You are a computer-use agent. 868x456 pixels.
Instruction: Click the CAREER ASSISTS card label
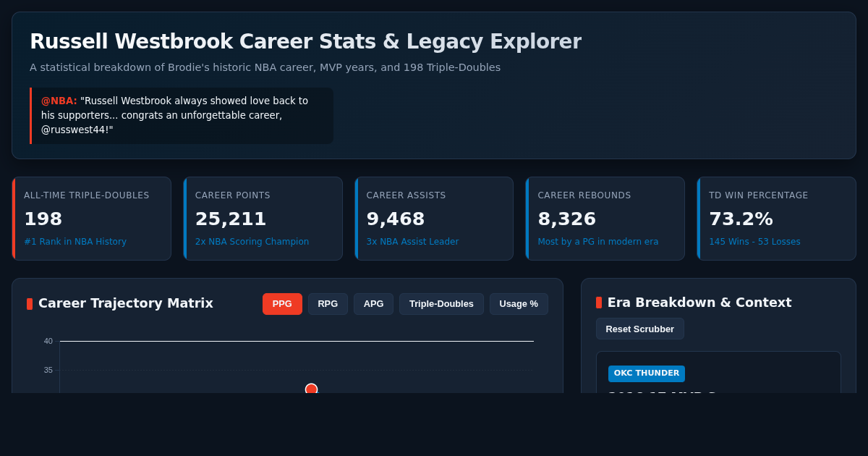click(407, 195)
